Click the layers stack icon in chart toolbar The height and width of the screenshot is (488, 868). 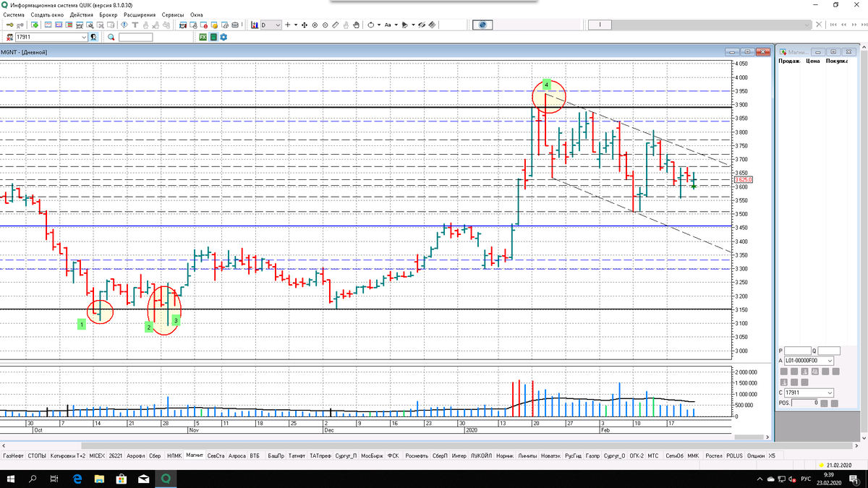pos(431,25)
